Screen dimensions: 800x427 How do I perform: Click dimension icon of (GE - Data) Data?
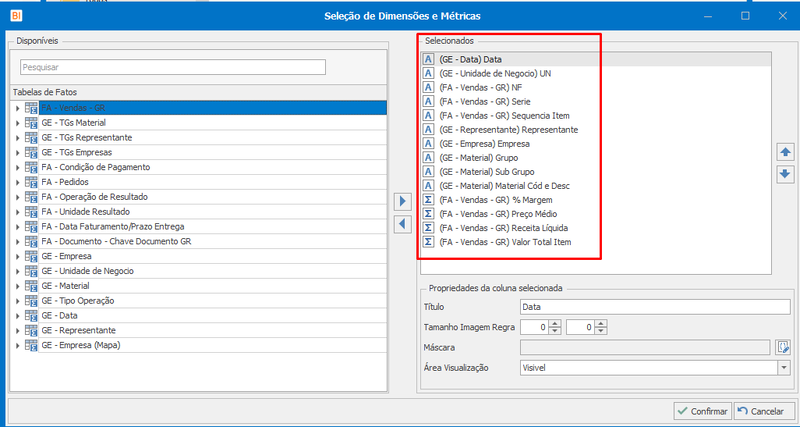[x=429, y=59]
